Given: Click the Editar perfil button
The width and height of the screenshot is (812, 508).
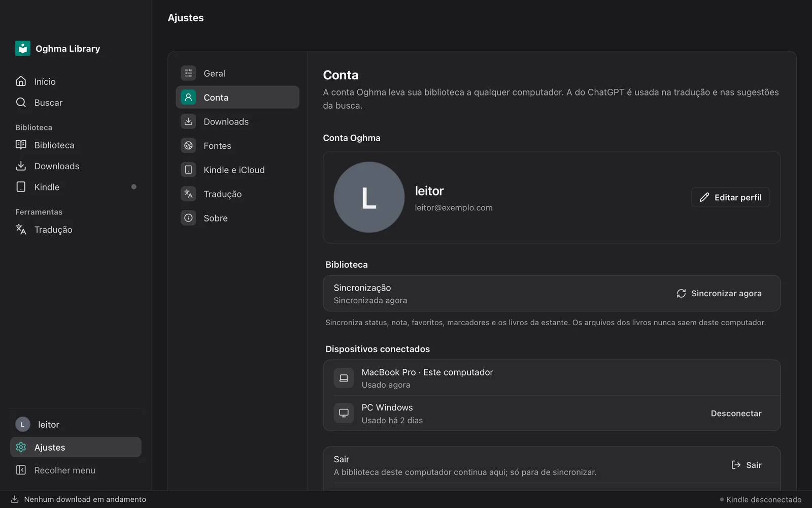Looking at the screenshot, I should 730,197.
